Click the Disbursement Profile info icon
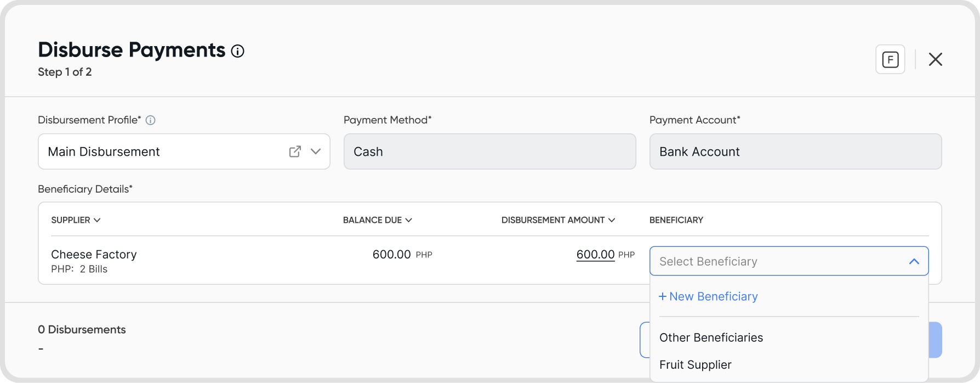Screen dimensions: 980x383 [150, 120]
